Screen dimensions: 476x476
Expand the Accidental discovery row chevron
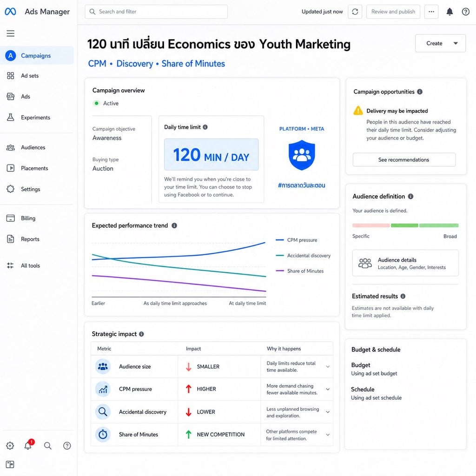click(x=328, y=412)
